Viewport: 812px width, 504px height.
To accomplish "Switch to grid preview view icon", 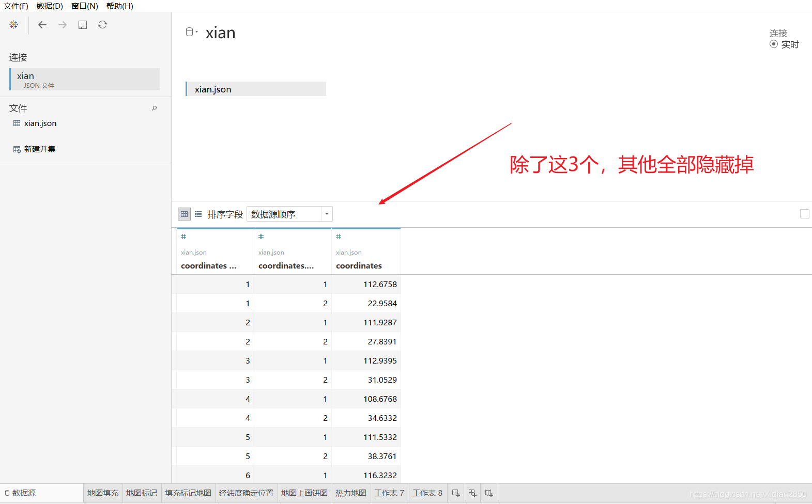I will coord(184,214).
